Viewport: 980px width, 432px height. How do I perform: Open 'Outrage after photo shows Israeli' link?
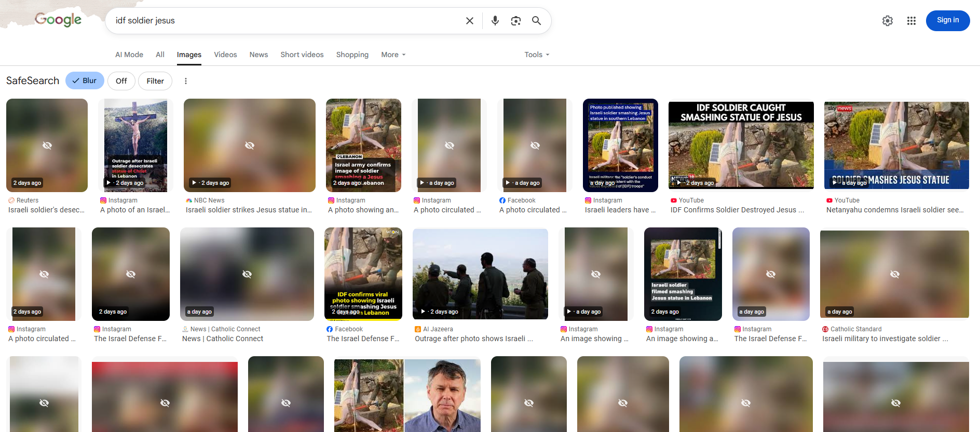pyautogui.click(x=474, y=339)
